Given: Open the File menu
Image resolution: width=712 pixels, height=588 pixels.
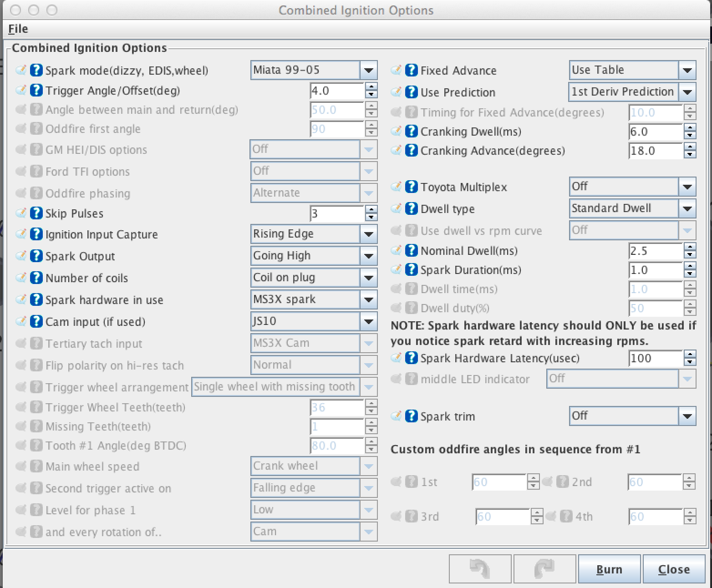Looking at the screenshot, I should [18, 29].
